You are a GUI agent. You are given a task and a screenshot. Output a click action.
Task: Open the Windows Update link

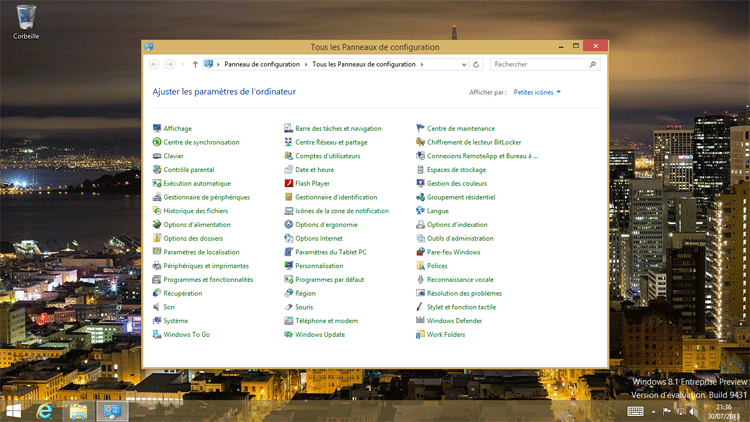[x=320, y=334]
